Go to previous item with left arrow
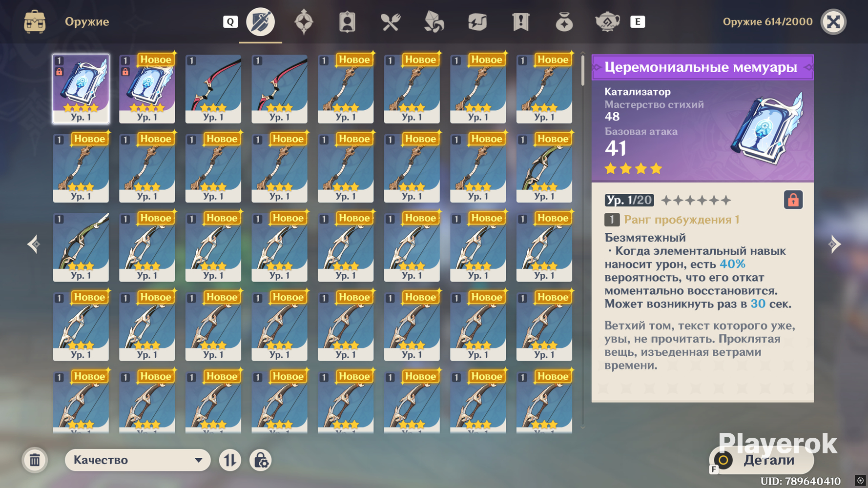The image size is (868, 488). click(33, 244)
